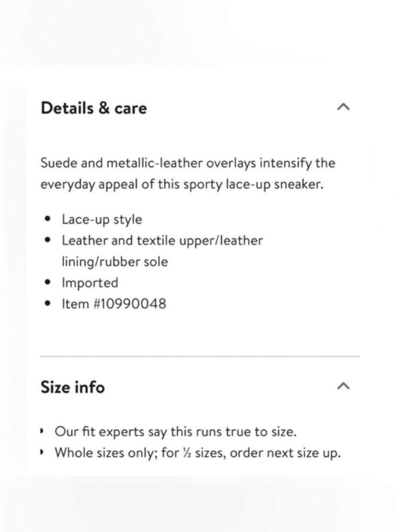Click the bullet dot beside Lace-up style
The width and height of the screenshot is (399, 532).
[x=48, y=219]
